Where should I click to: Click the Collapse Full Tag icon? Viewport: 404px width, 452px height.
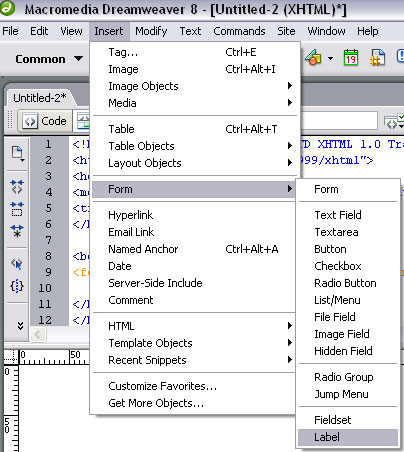(17, 187)
